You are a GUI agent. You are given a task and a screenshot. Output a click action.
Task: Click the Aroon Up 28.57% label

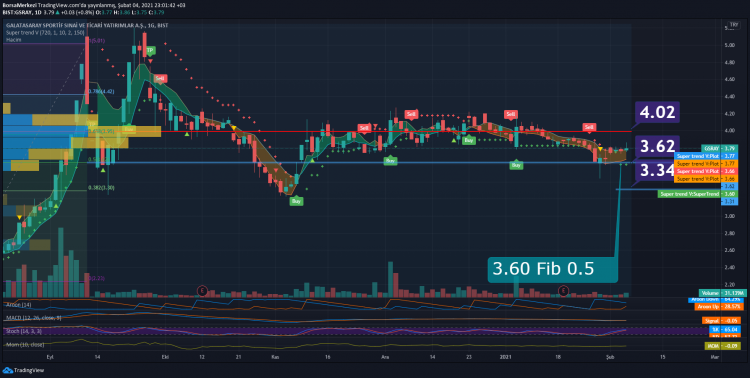click(x=719, y=306)
